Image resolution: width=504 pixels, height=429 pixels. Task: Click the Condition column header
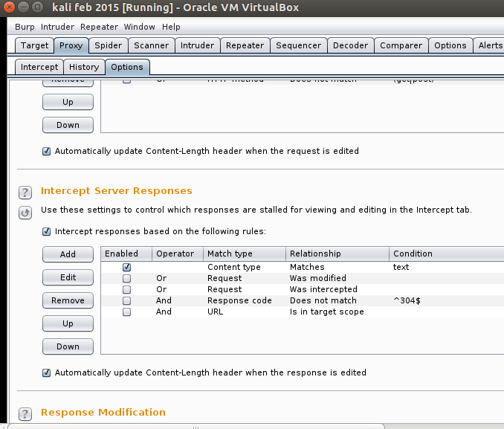coord(447,254)
